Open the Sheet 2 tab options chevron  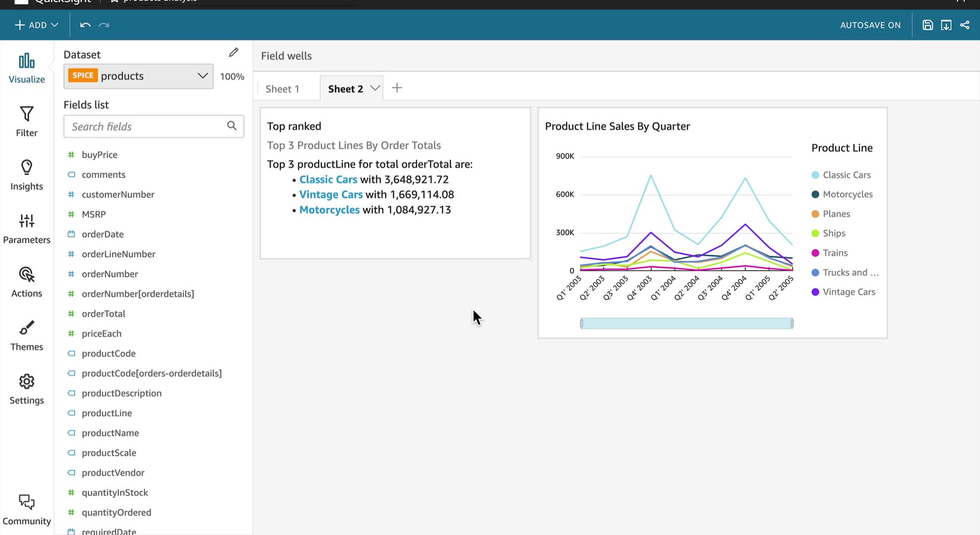375,88
